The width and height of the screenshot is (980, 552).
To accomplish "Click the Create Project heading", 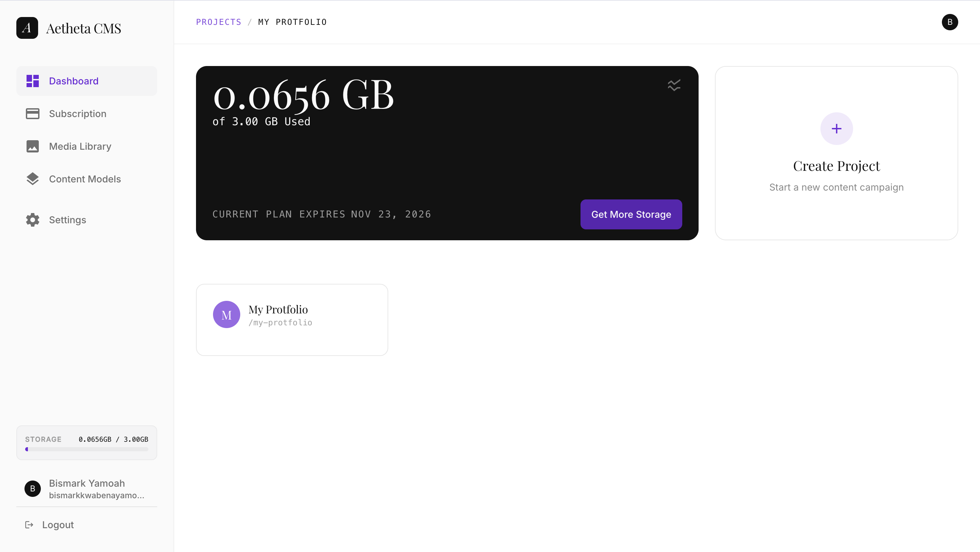I will (836, 165).
